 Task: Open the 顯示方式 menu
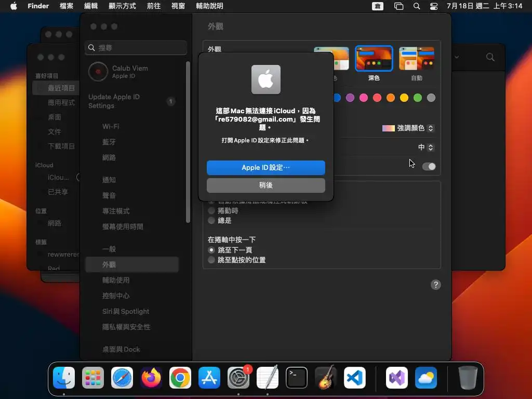(x=122, y=6)
